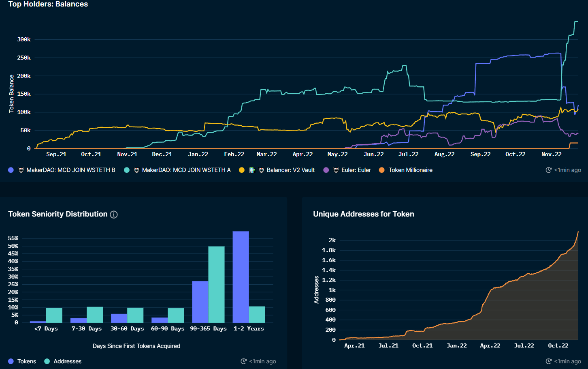Hide the Token Millionaire series
588x369 pixels.
click(410, 170)
